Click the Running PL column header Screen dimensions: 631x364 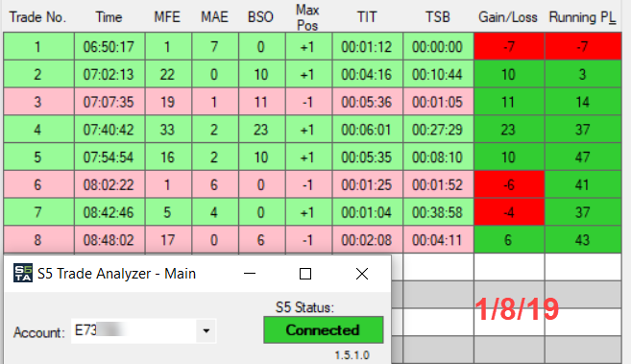[x=582, y=17]
